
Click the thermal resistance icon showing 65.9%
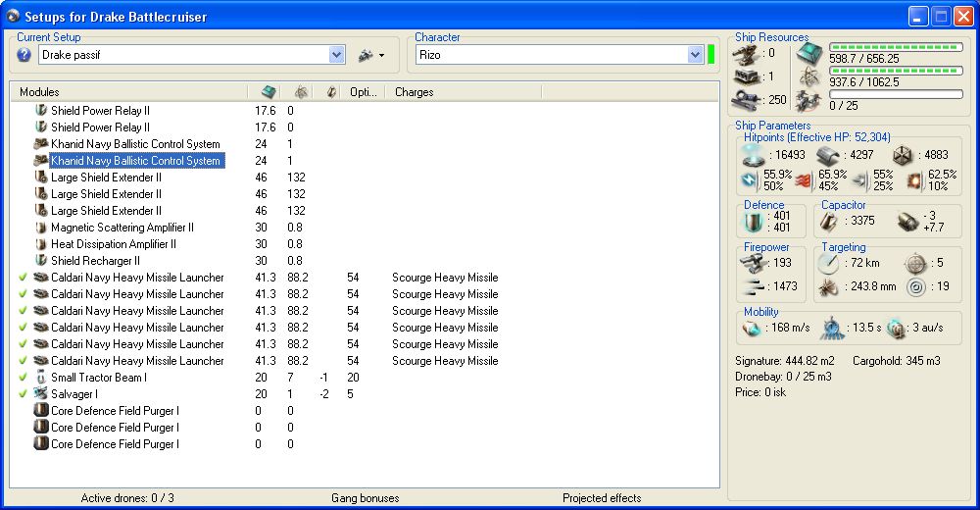[805, 180]
